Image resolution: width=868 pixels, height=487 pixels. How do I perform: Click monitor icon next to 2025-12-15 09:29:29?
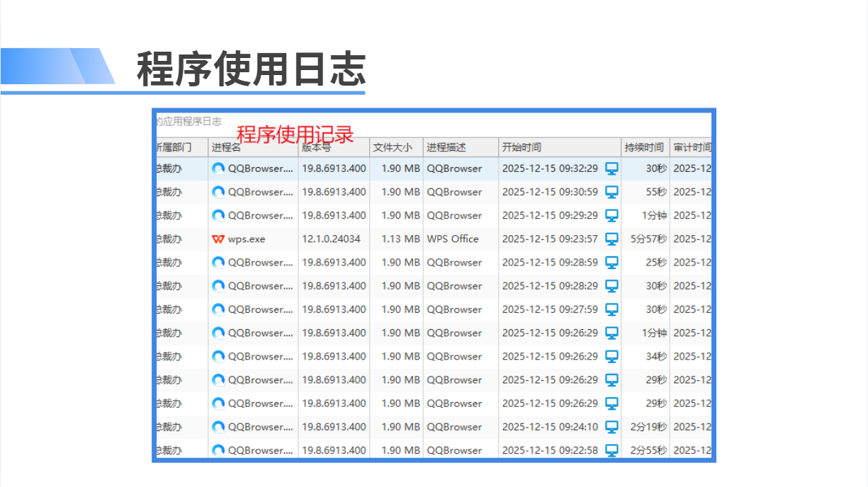coord(611,215)
